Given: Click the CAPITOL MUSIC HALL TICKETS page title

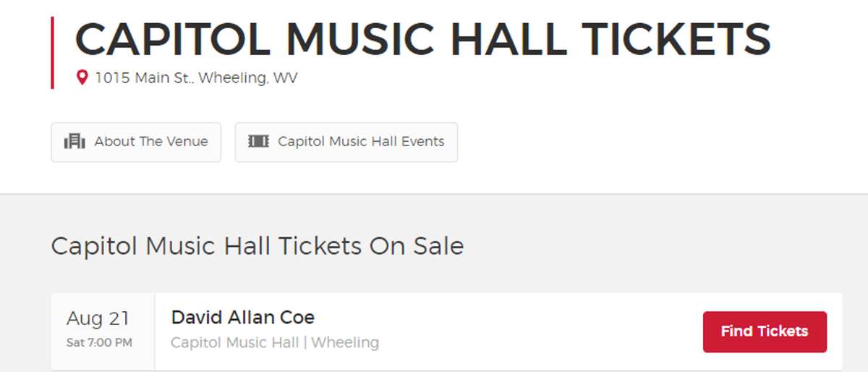Looking at the screenshot, I should pyautogui.click(x=422, y=39).
